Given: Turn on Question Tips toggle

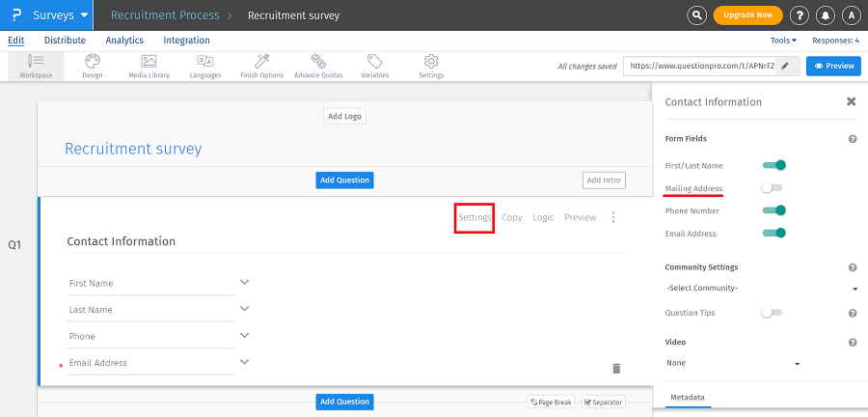Looking at the screenshot, I should pos(773,313).
